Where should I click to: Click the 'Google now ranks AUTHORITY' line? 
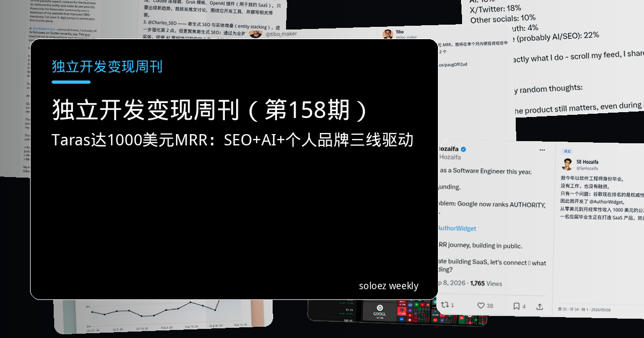click(492, 204)
